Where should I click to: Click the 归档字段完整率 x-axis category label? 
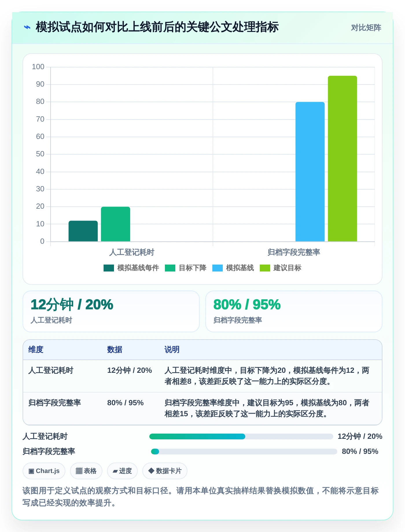point(294,252)
